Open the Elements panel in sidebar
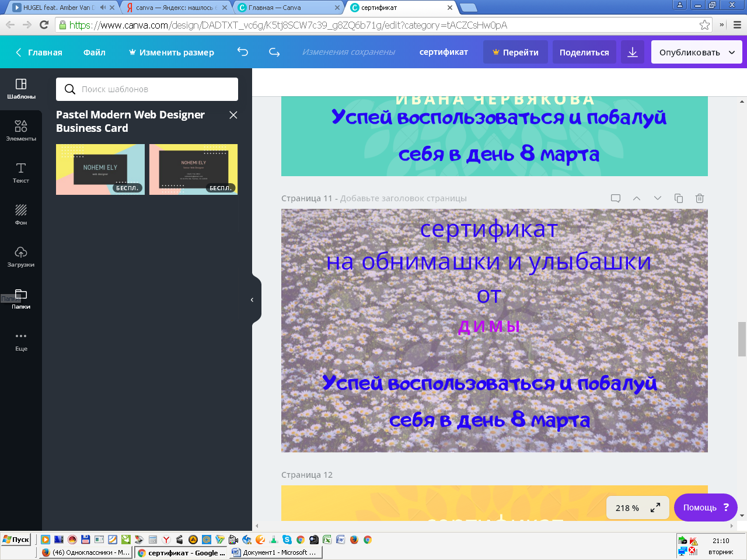The height and width of the screenshot is (560, 747). pyautogui.click(x=21, y=131)
